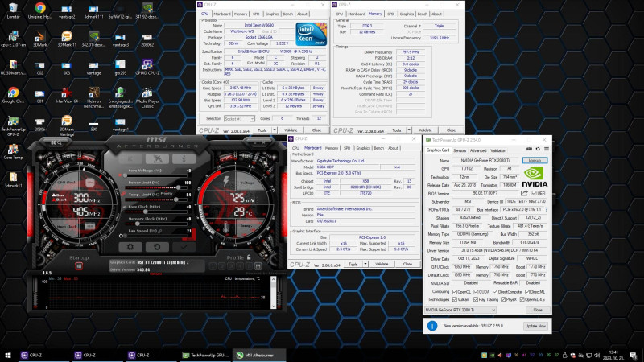Image resolution: width=644 pixels, height=362 pixels.
Task: Select Afterburner profile slot 1
Action: coord(213,266)
